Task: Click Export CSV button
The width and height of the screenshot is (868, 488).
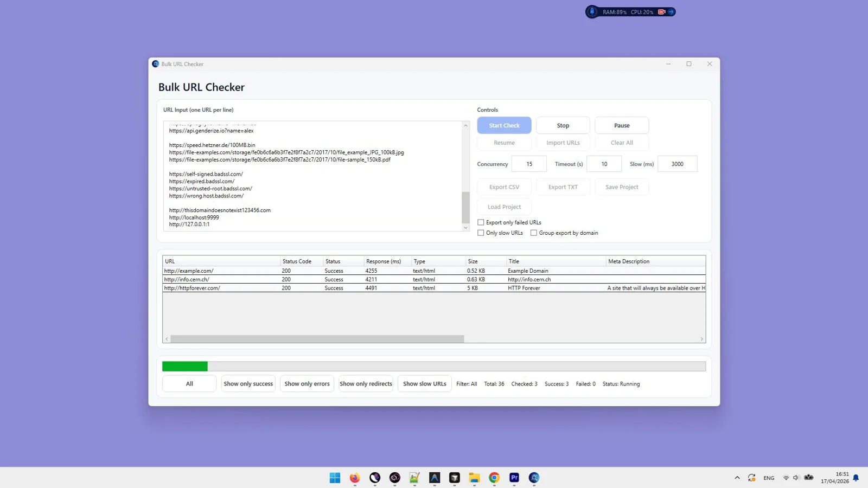Action: coord(504,187)
